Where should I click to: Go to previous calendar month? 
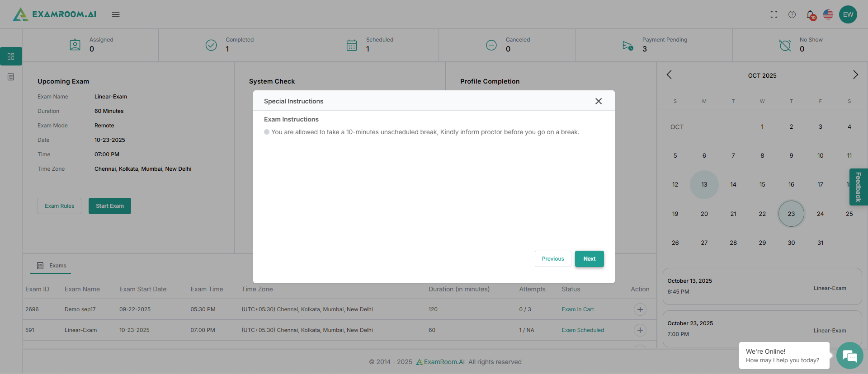pyautogui.click(x=669, y=75)
